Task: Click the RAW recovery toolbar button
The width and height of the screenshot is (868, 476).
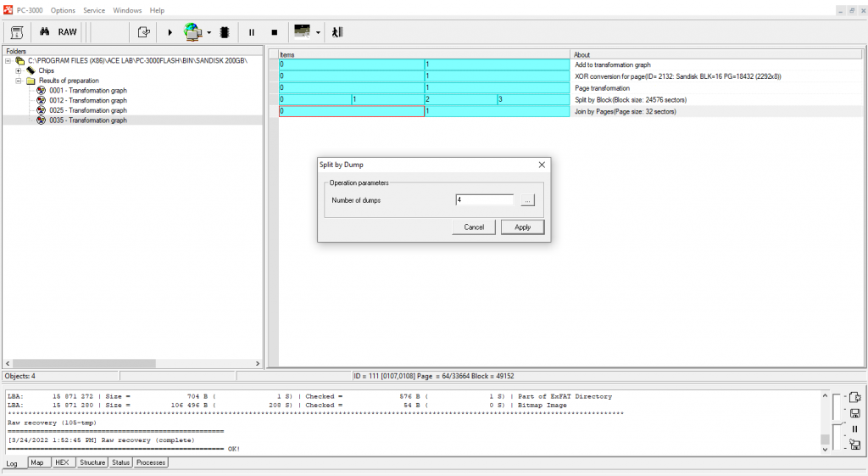Action: [x=67, y=32]
